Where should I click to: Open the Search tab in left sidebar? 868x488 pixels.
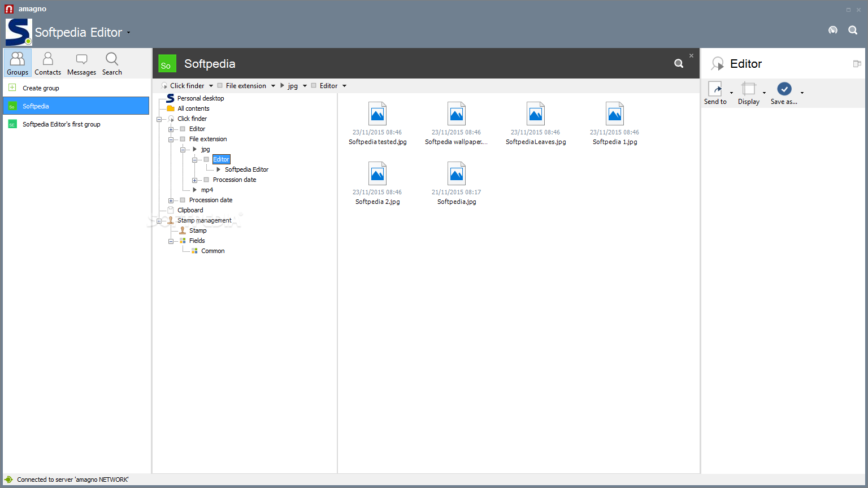(x=112, y=63)
